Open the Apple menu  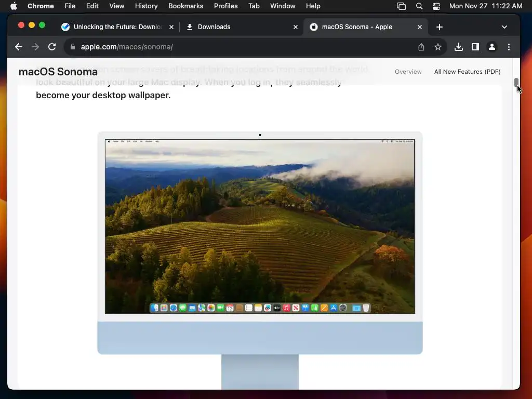click(14, 6)
